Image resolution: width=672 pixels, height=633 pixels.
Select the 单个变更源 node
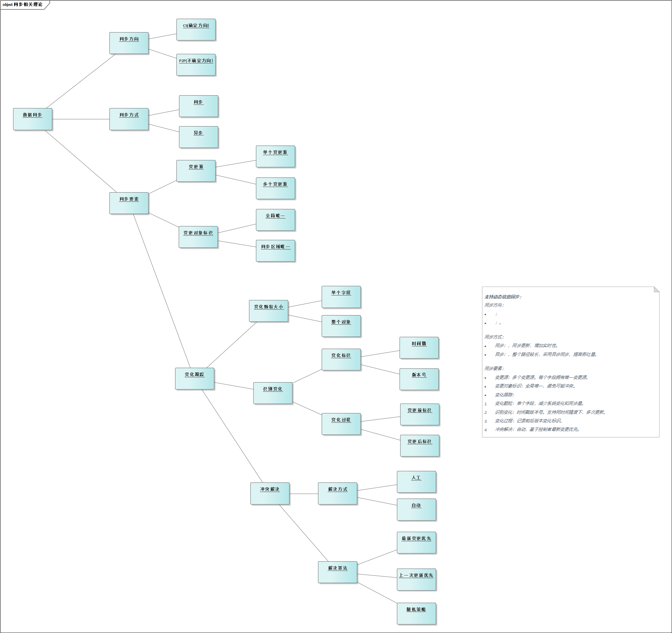point(275,156)
